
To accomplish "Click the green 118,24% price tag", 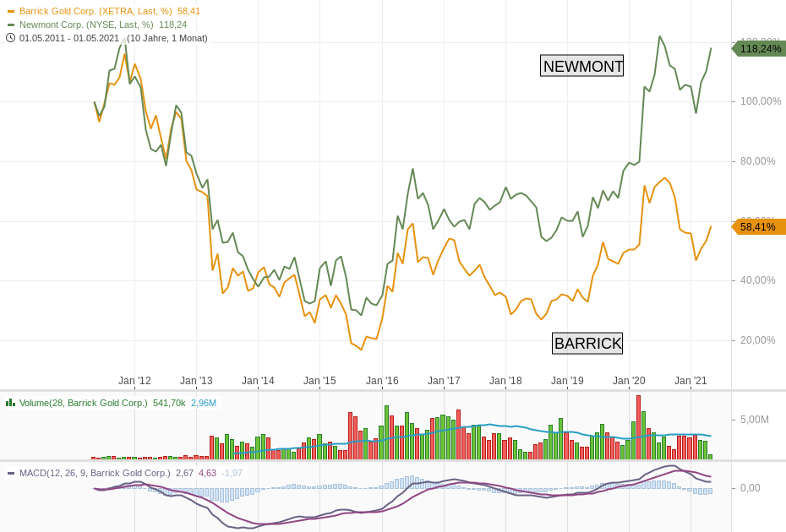I will pos(758,49).
